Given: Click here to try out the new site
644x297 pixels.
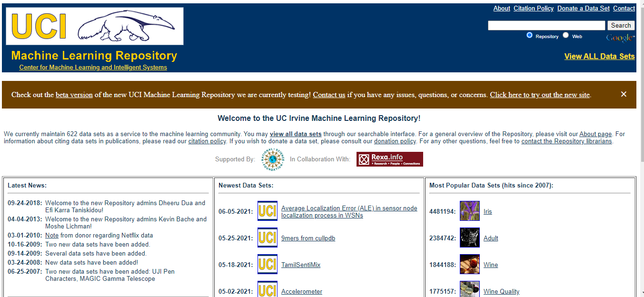Looking at the screenshot, I should (540, 95).
